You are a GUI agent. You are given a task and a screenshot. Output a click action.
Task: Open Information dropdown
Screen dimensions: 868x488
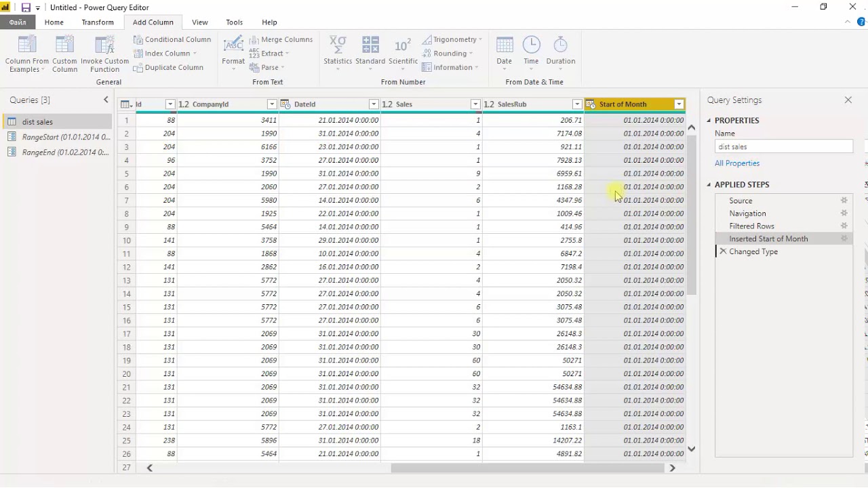(x=450, y=67)
